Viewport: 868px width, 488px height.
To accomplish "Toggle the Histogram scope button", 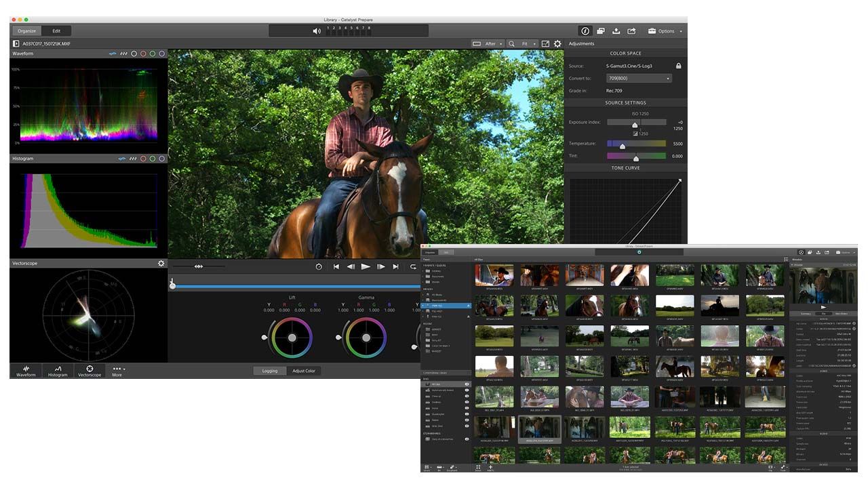I will [58, 371].
